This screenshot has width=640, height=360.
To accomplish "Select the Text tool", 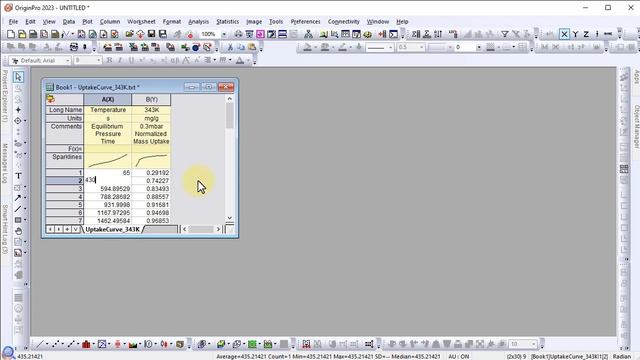I will point(18,176).
